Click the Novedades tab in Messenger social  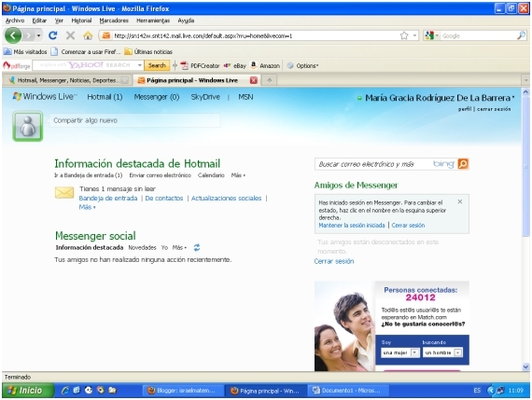point(142,247)
